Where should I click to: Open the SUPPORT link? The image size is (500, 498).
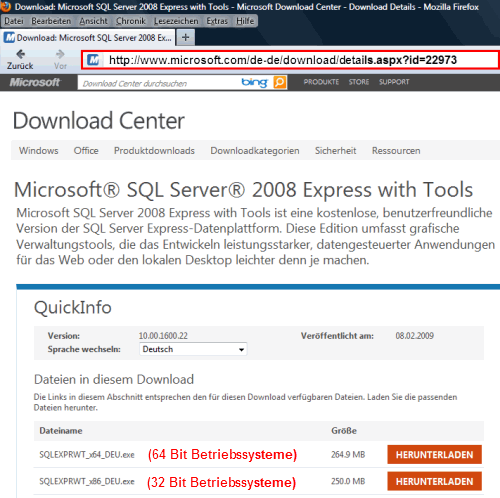point(394,82)
